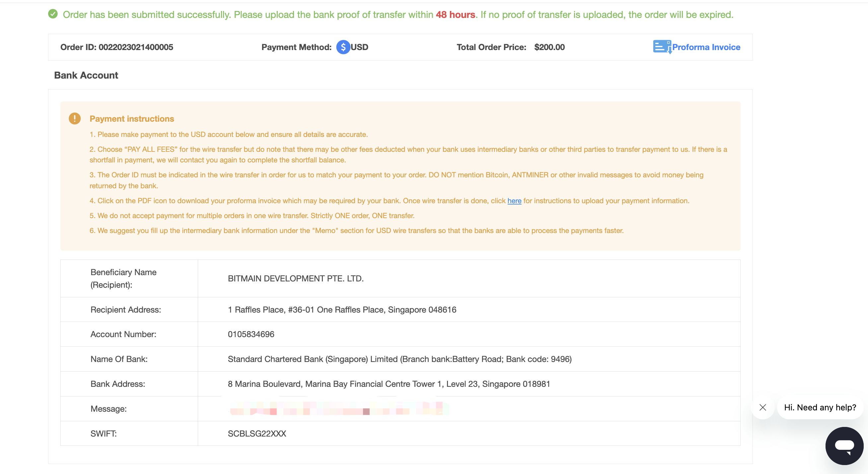Image resolution: width=868 pixels, height=474 pixels.
Task: Click instruction 6 about the Memo section
Action: click(356, 231)
